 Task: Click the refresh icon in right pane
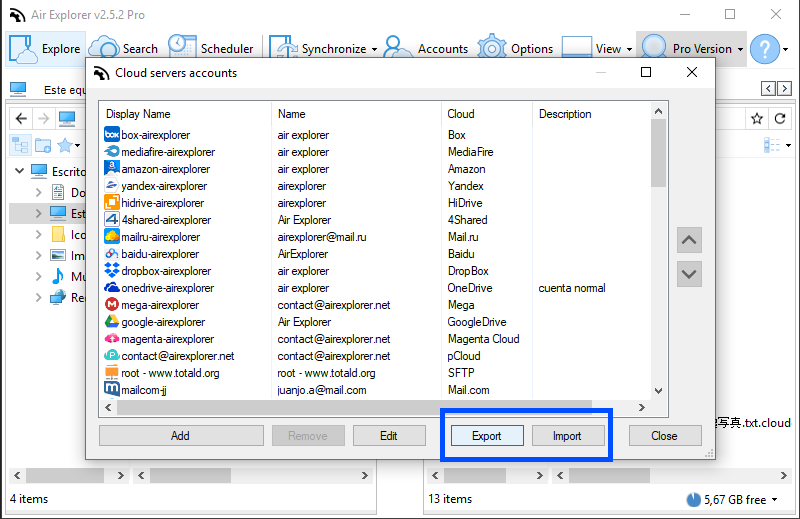780,119
